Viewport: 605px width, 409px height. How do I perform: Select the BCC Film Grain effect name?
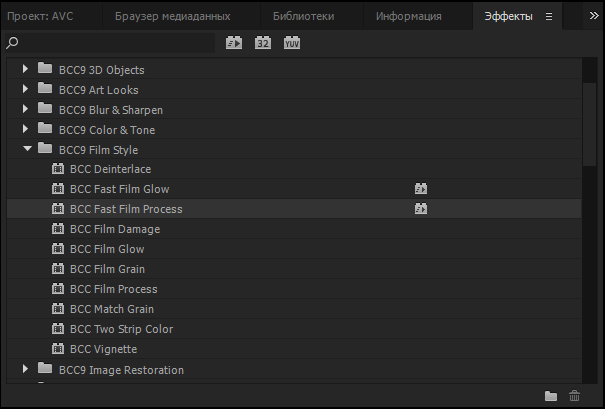click(x=107, y=269)
